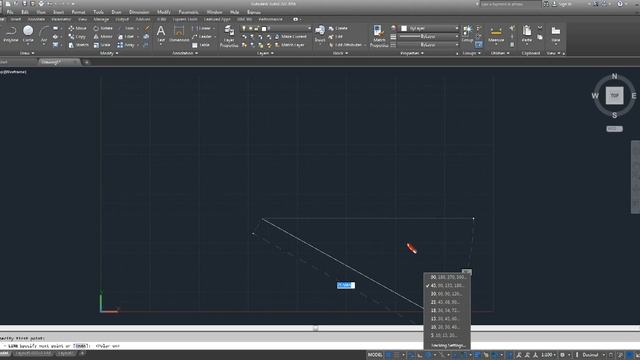Click Make Current layer button
640x360 pixels.
290,37
